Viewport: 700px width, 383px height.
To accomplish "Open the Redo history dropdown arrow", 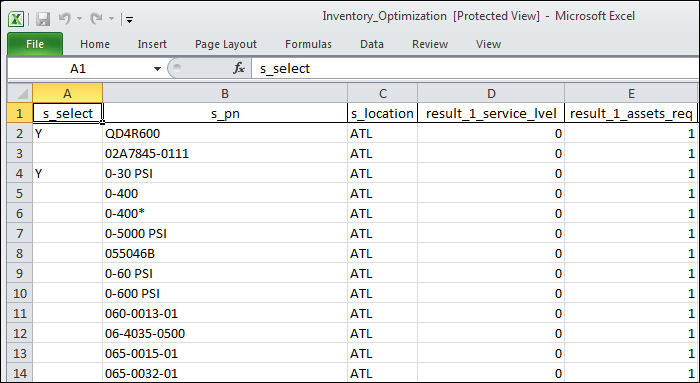I will 111,19.
